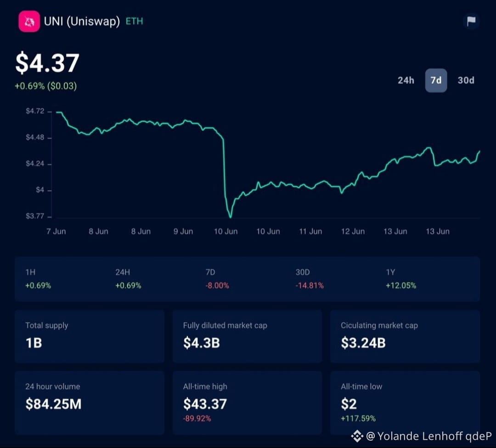The image size is (496, 448).
Task: Click the 7 Jun x-axis label
Action: 56,231
